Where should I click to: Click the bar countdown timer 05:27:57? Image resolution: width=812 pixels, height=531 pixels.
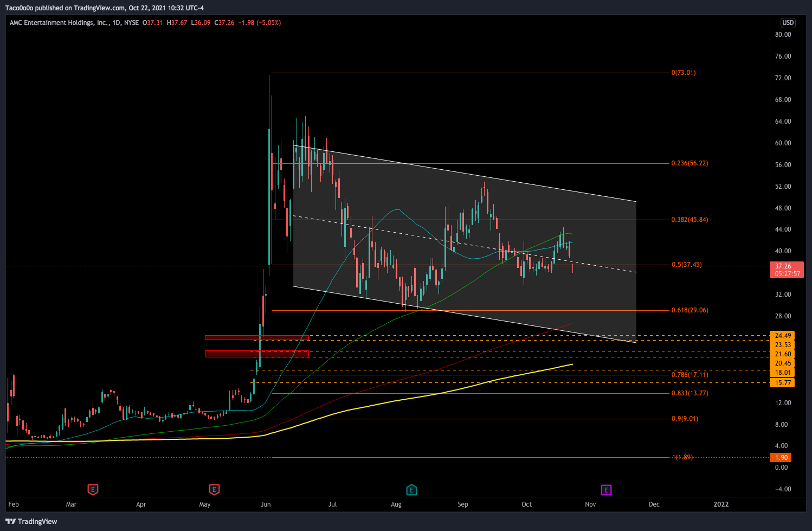click(788, 274)
